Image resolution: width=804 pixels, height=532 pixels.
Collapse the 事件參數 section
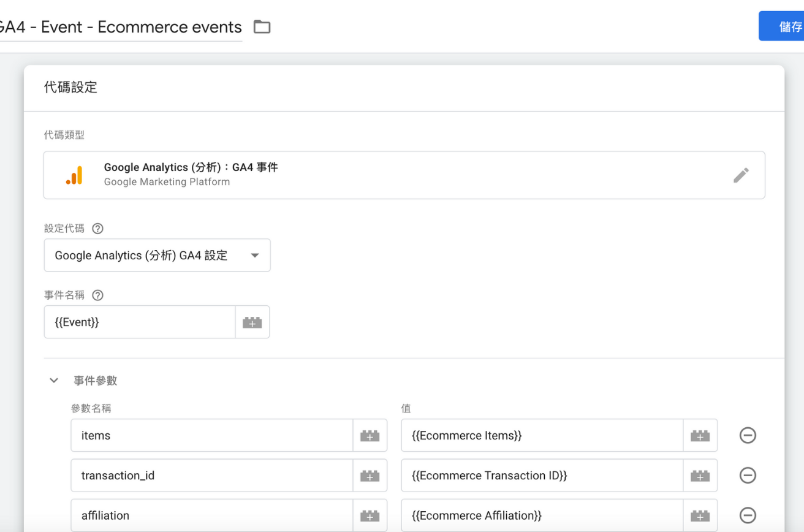point(54,381)
